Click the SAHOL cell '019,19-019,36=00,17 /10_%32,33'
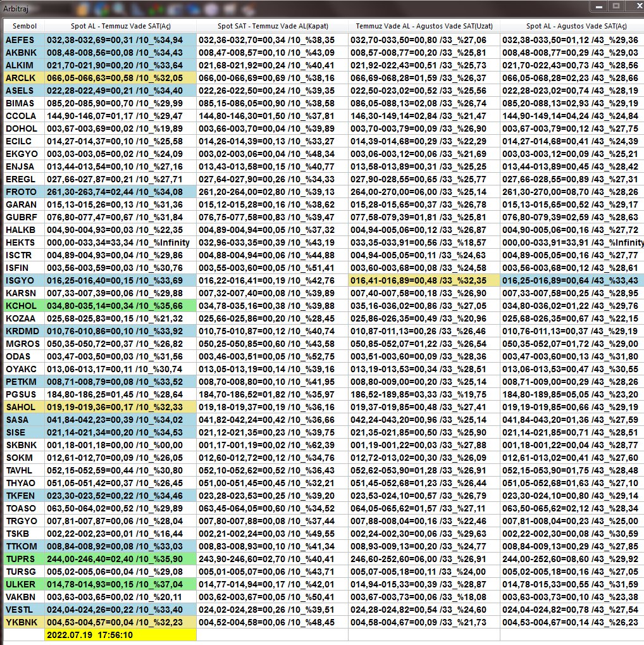The image size is (644, 645). [x=120, y=407]
